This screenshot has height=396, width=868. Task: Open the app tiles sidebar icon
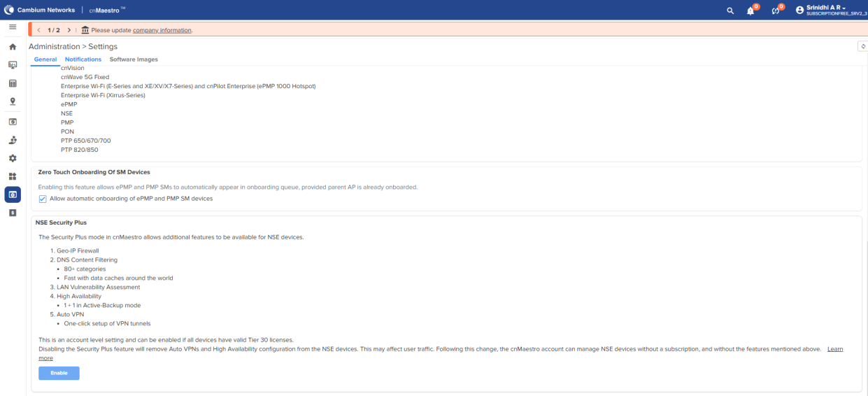click(x=12, y=176)
